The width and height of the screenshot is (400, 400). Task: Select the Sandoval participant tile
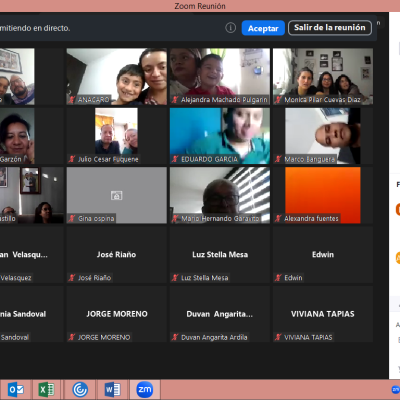tap(32, 314)
